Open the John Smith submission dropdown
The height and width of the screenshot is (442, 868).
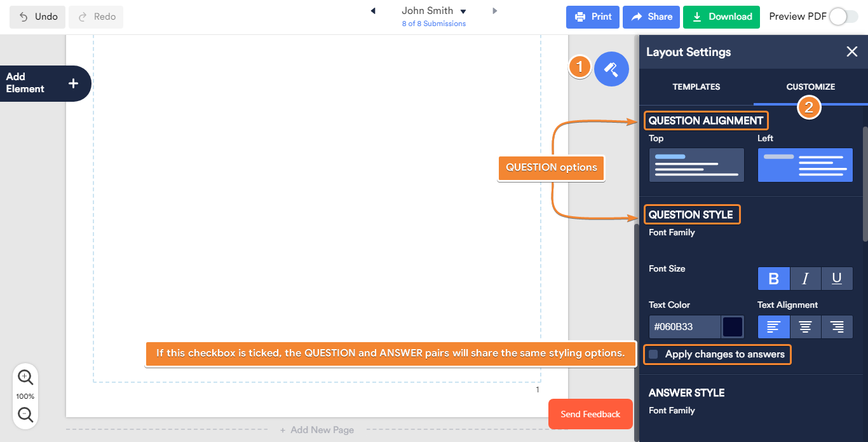tap(463, 11)
